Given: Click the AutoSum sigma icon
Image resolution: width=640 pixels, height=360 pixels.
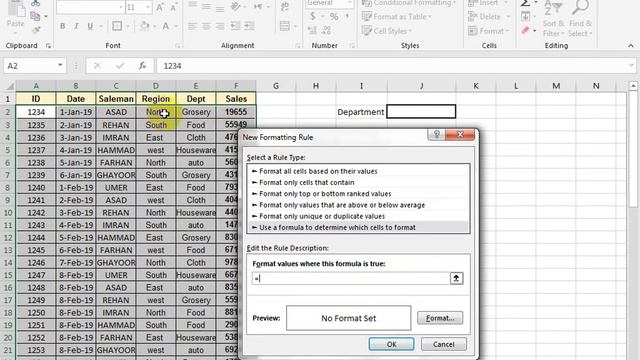Looking at the screenshot, I should [x=526, y=3].
